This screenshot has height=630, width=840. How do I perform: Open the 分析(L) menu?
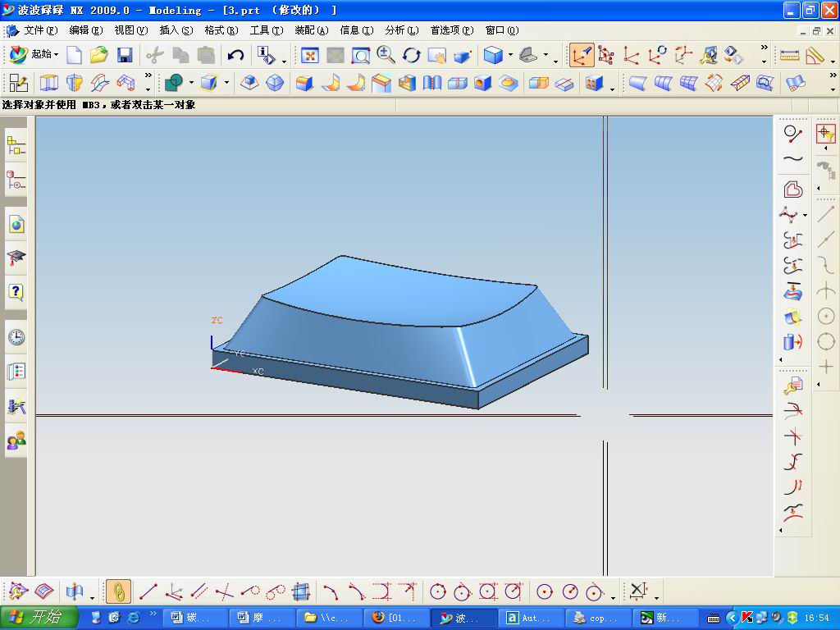(402, 30)
